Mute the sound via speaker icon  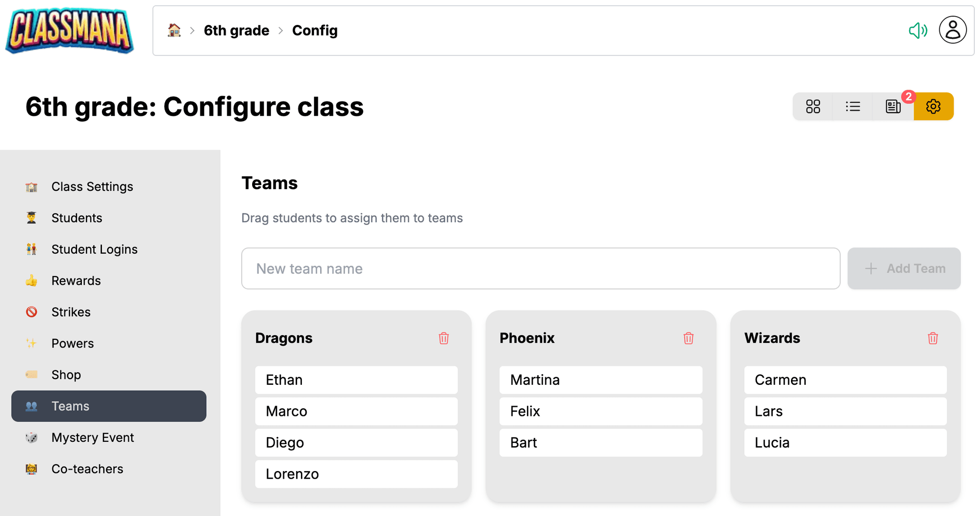click(x=918, y=30)
